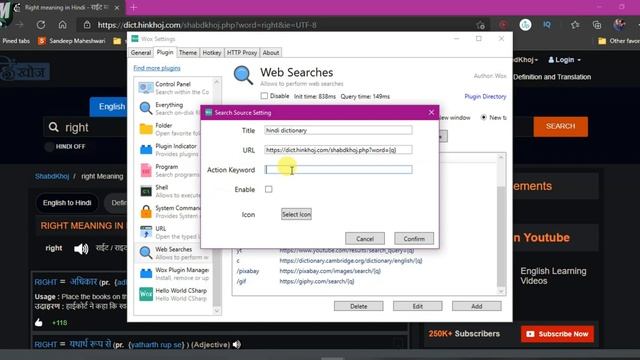This screenshot has width=640, height=360.
Task: Open the ShabdKhoj breadcrumb link
Action: [x=52, y=176]
